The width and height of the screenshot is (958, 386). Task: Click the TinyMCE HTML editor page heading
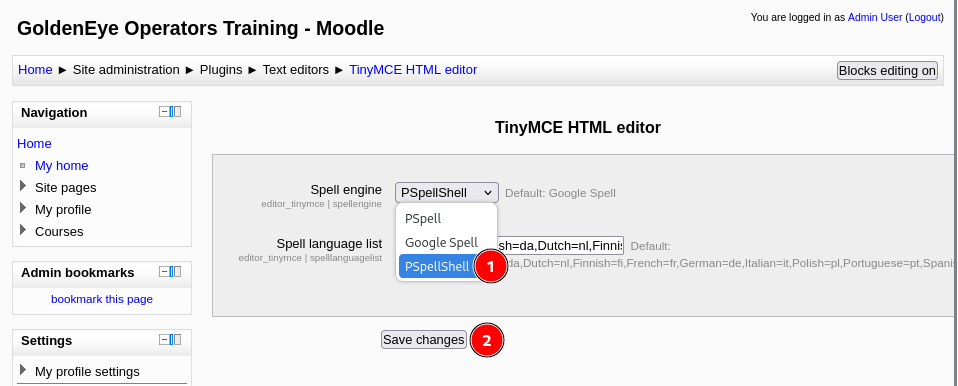[x=578, y=128]
